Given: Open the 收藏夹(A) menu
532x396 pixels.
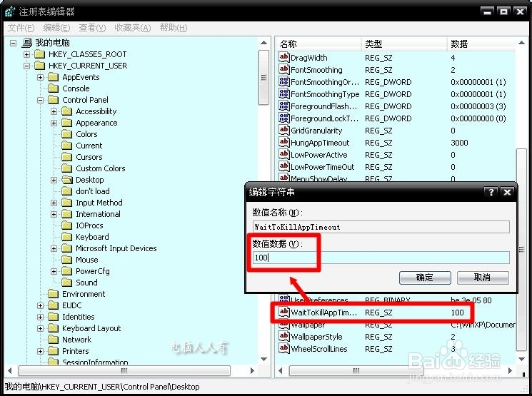Looking at the screenshot, I should click(x=132, y=28).
